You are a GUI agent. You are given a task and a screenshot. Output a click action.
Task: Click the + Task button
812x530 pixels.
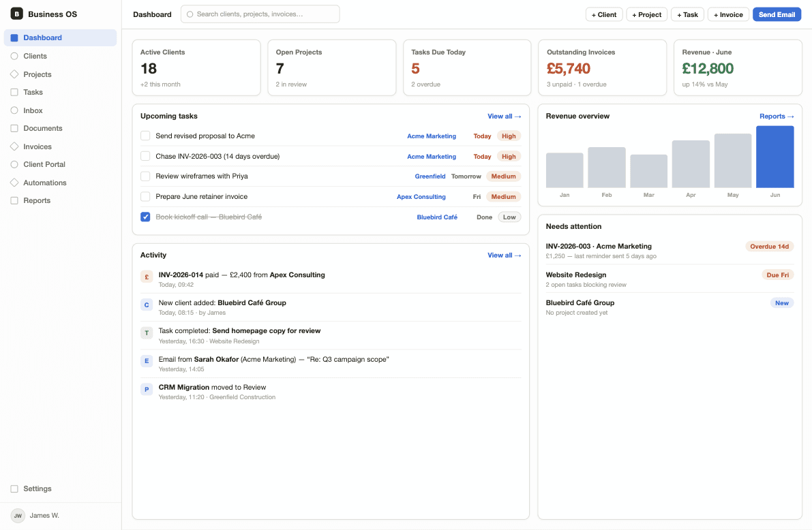(x=687, y=14)
